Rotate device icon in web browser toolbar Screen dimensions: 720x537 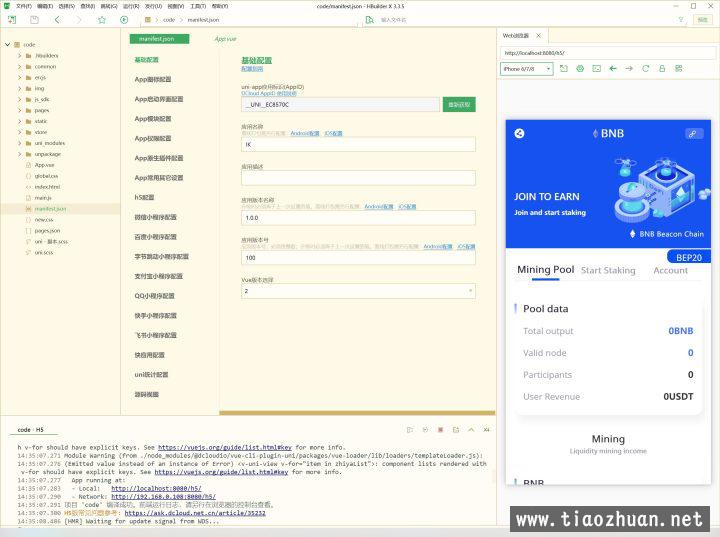click(564, 68)
